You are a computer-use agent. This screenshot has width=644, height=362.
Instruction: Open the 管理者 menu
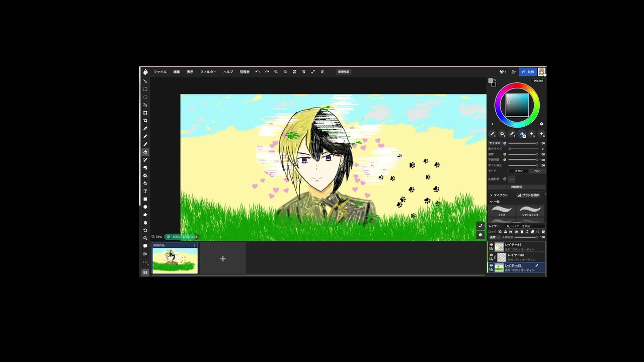[245, 71]
